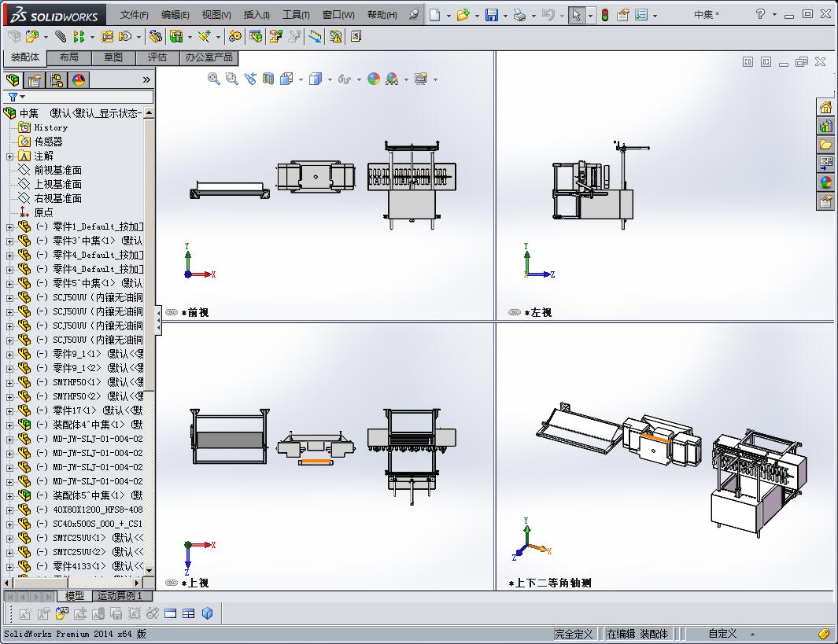Viewport: 838px width, 644px height.
Task: Click Zoom to Fit magnifier
Action: click(x=214, y=79)
